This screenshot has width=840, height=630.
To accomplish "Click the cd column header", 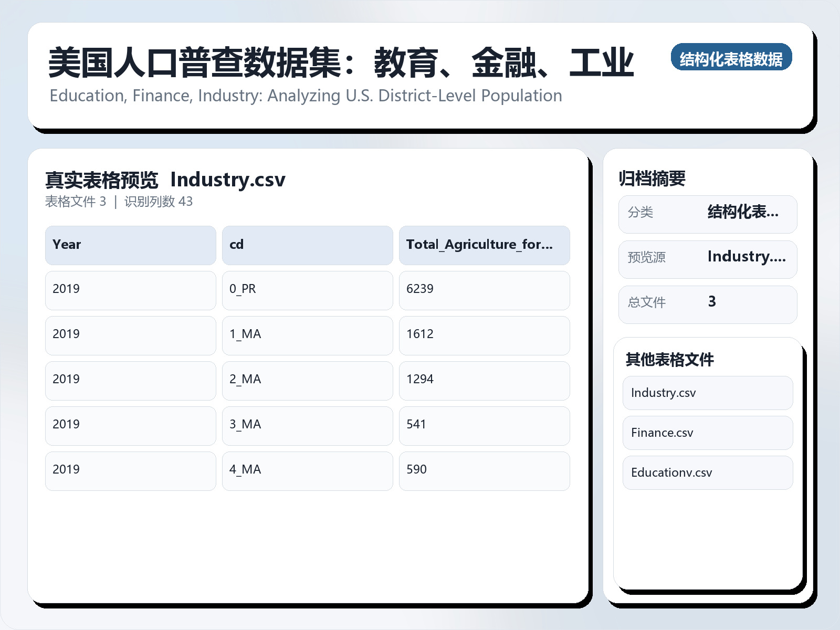I will pos(308,245).
